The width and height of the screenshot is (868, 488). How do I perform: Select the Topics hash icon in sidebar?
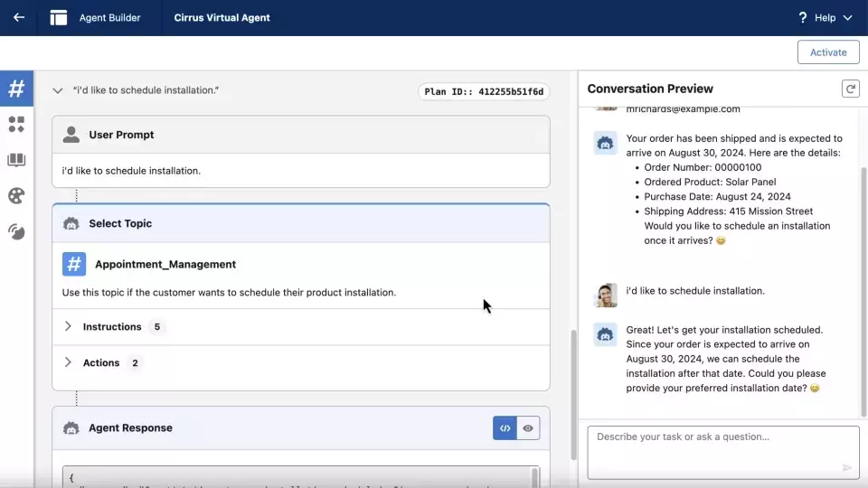(x=16, y=89)
